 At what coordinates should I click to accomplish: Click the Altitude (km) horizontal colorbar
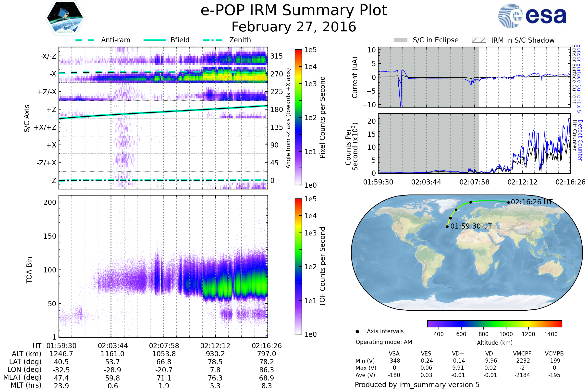pyautogui.click(x=494, y=324)
